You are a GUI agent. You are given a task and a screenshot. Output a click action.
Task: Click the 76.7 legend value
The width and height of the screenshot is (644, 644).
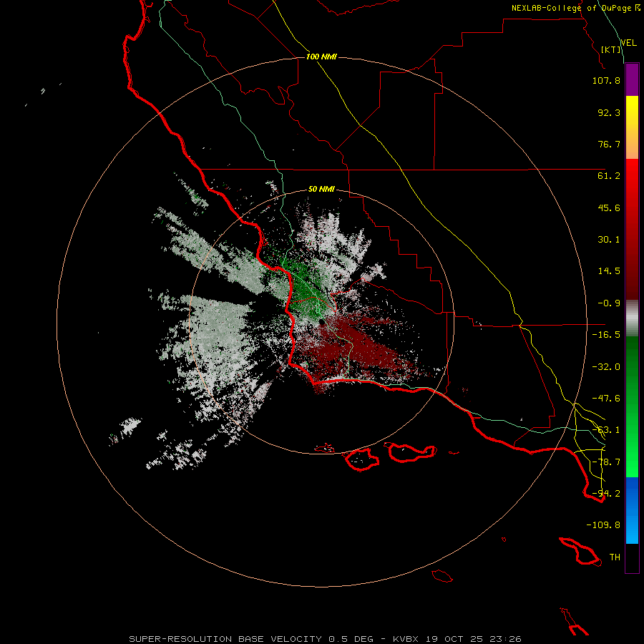click(x=609, y=144)
